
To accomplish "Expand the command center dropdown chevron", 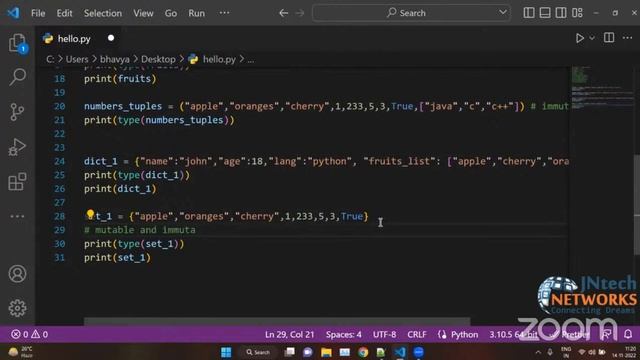I will point(503,13).
